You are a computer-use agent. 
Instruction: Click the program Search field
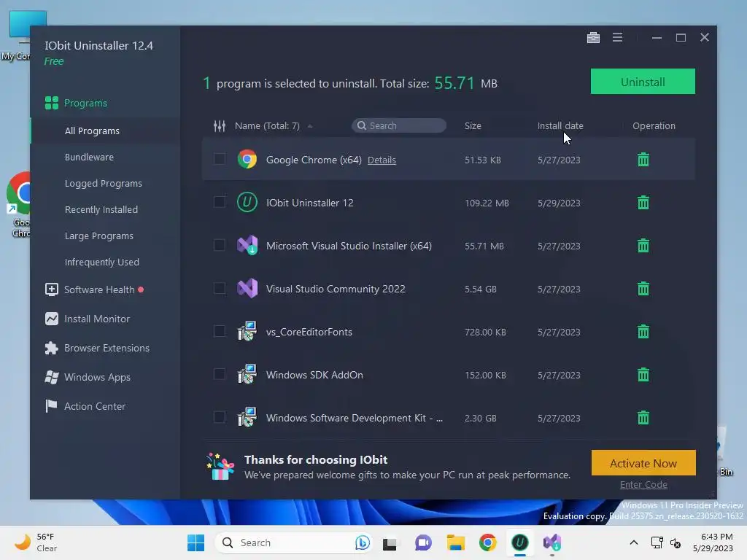tap(399, 125)
